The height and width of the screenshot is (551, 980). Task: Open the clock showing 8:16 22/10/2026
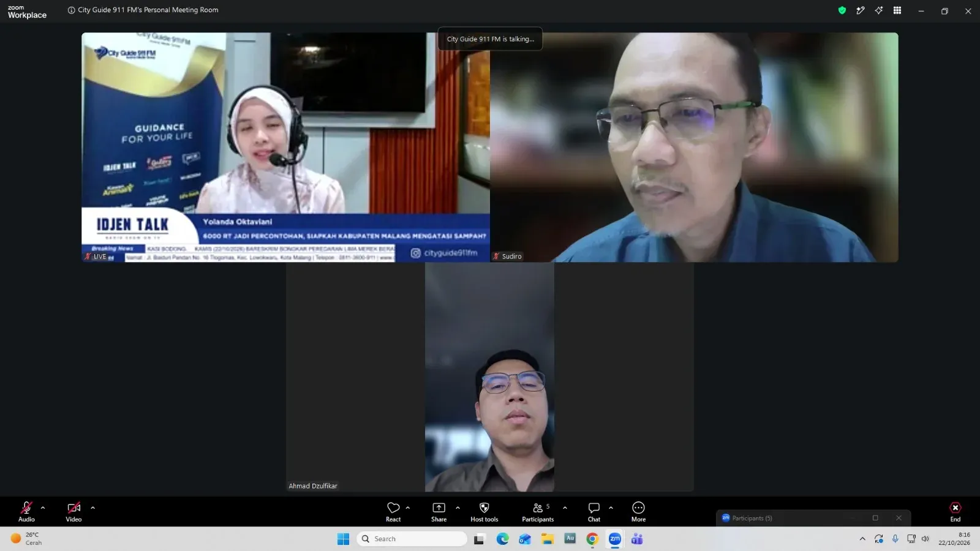954,539
